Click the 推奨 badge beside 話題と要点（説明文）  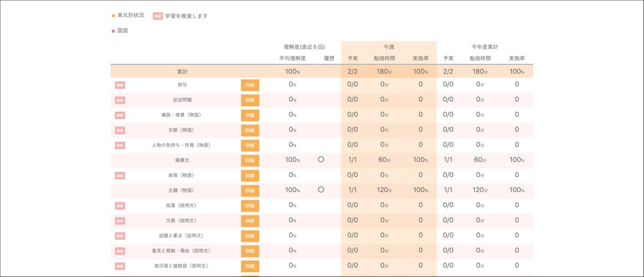[x=120, y=235]
